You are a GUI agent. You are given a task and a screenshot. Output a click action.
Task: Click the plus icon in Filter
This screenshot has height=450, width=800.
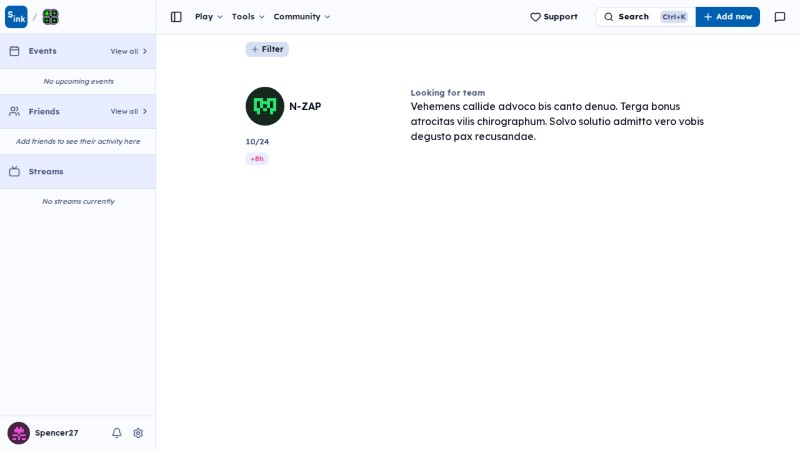click(255, 49)
